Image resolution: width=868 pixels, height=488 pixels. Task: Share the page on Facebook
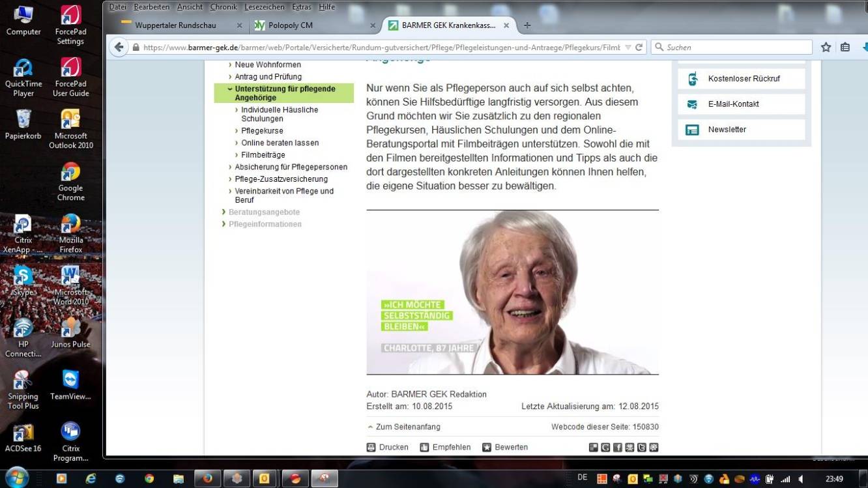pos(617,447)
